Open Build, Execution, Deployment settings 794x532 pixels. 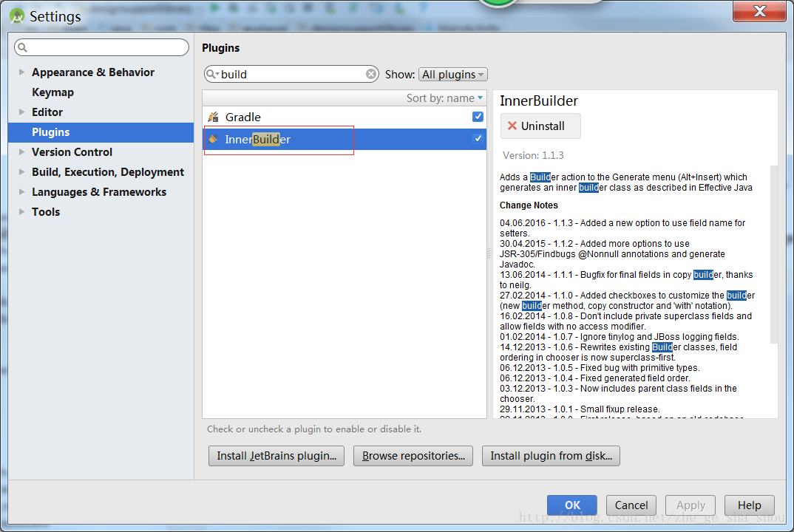pos(108,172)
